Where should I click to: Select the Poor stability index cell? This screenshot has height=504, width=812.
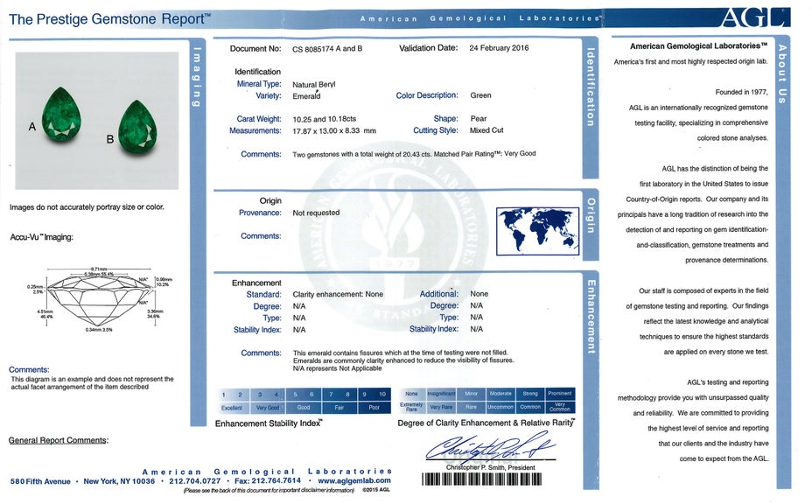coord(374,408)
